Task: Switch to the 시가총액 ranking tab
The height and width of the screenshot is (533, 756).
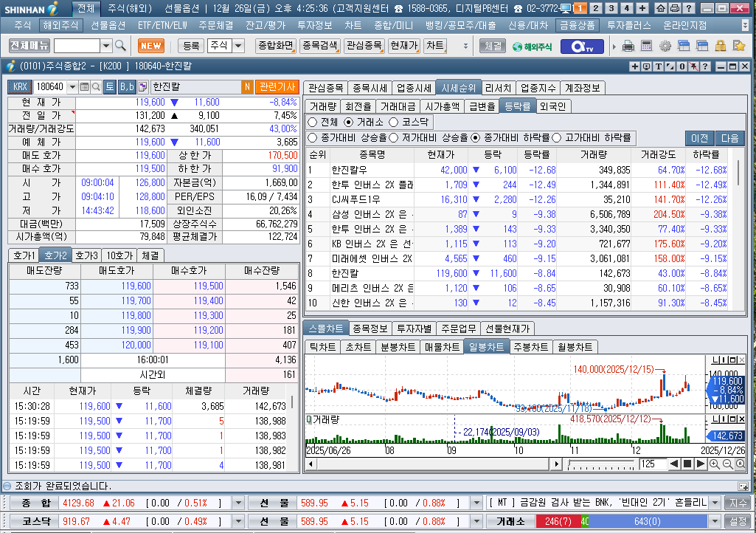Action: point(443,106)
